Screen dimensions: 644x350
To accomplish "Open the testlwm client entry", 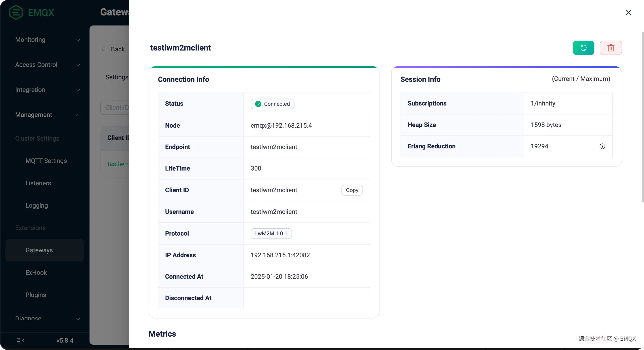I will 117,164.
